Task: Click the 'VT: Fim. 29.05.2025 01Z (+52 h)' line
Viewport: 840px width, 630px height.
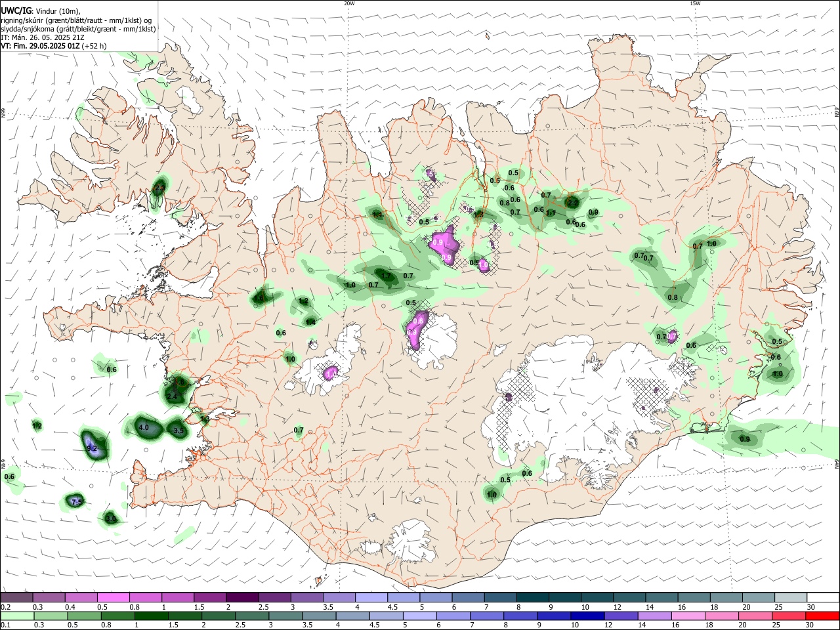Action: pos(53,46)
